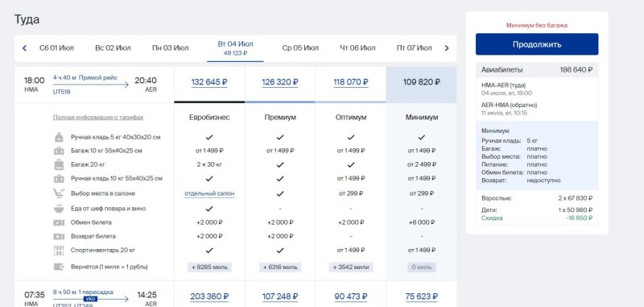Open Полная информация о тарифах link
This screenshot has width=644, height=307.
(98, 118)
